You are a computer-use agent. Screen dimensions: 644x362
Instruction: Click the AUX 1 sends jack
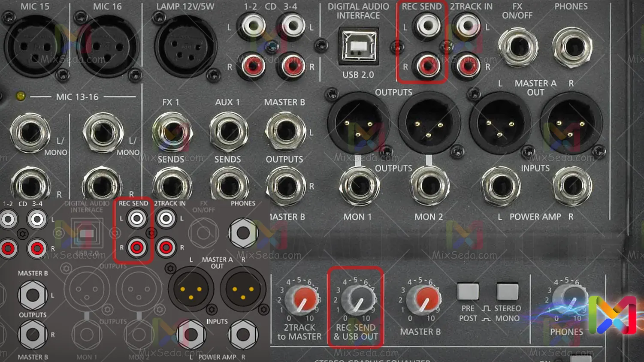(x=228, y=132)
